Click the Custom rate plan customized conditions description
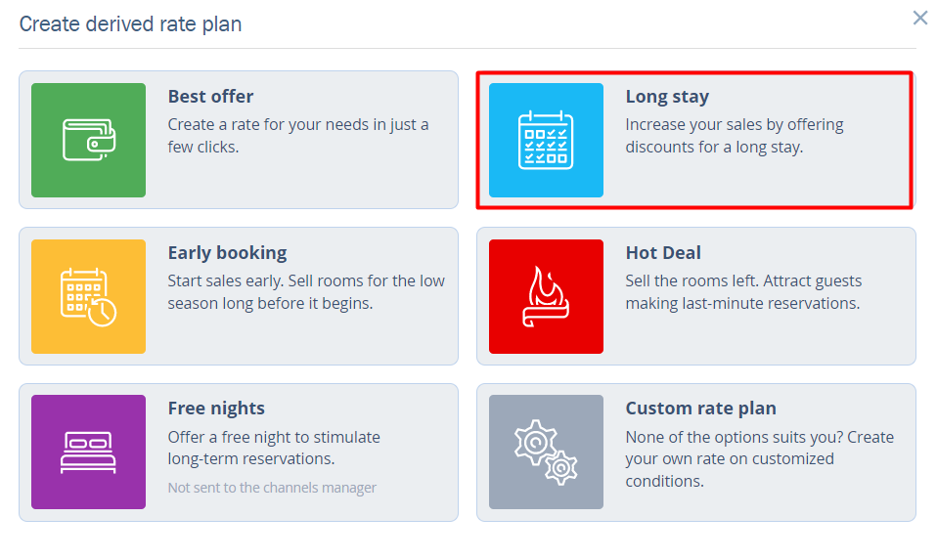 [759, 458]
